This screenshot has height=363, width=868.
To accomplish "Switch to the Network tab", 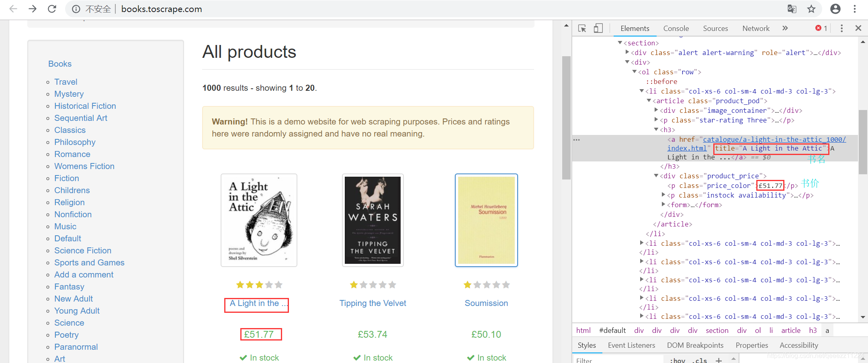I will (x=756, y=29).
